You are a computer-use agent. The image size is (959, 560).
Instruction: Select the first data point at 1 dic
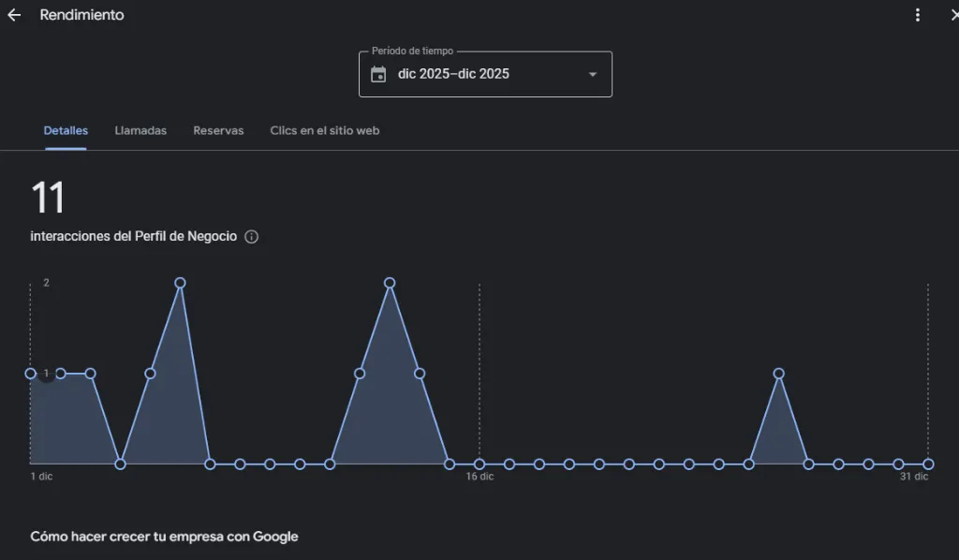pyautogui.click(x=31, y=374)
